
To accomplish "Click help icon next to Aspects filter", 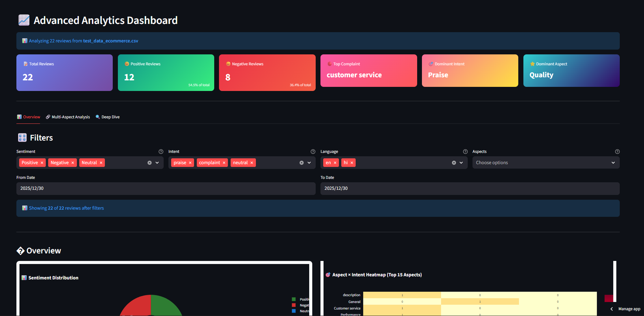I will click(x=617, y=152).
